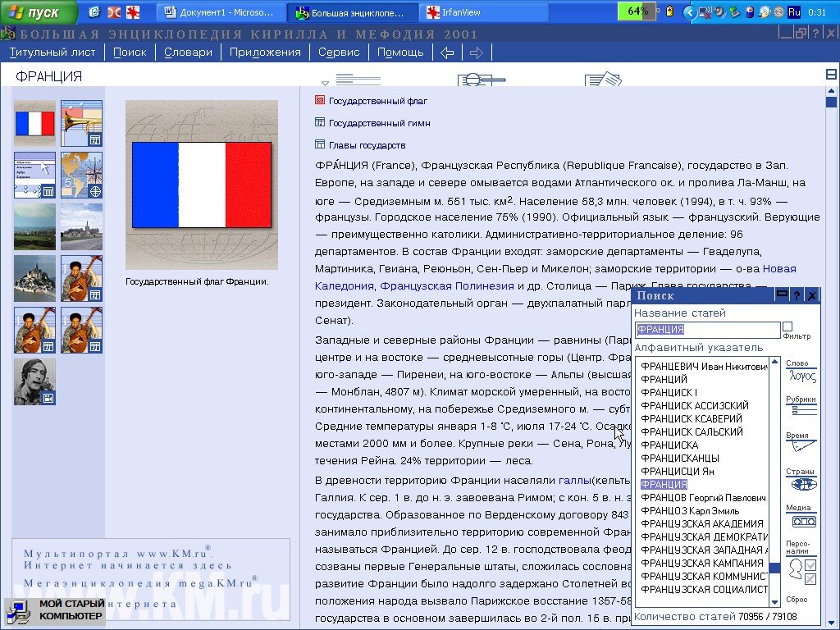The width and height of the screenshot is (840, 630).
Task: Click the Страны globe filter icon
Action: (x=801, y=484)
